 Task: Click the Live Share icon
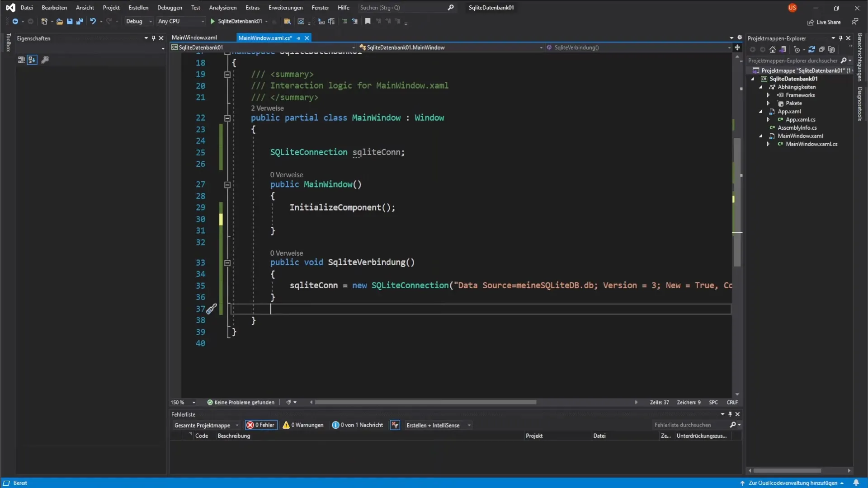click(811, 22)
